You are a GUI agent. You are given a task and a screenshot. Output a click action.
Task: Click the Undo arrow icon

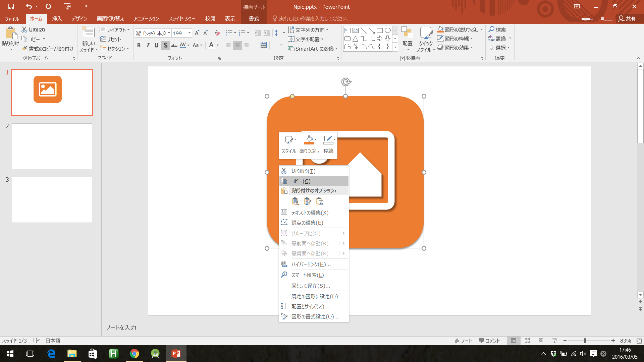[29, 6]
